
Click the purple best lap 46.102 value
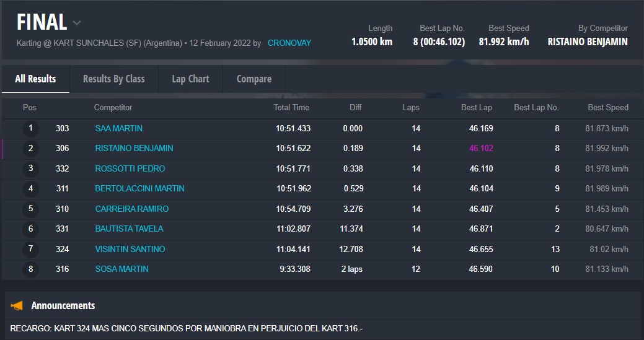[481, 148]
